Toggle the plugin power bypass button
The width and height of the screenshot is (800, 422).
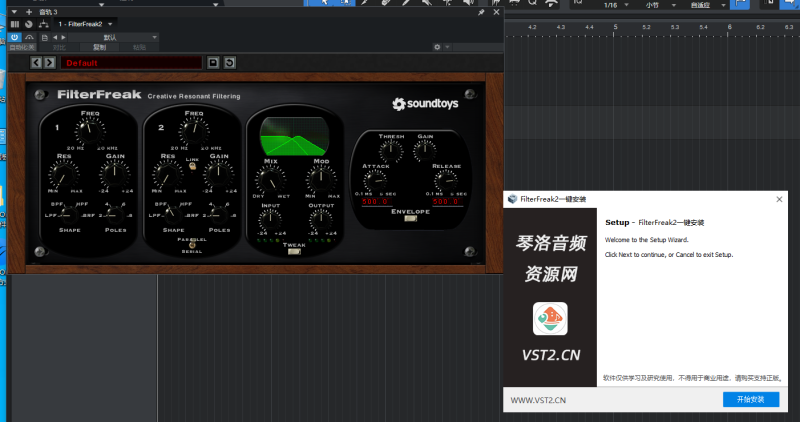pyautogui.click(x=14, y=37)
